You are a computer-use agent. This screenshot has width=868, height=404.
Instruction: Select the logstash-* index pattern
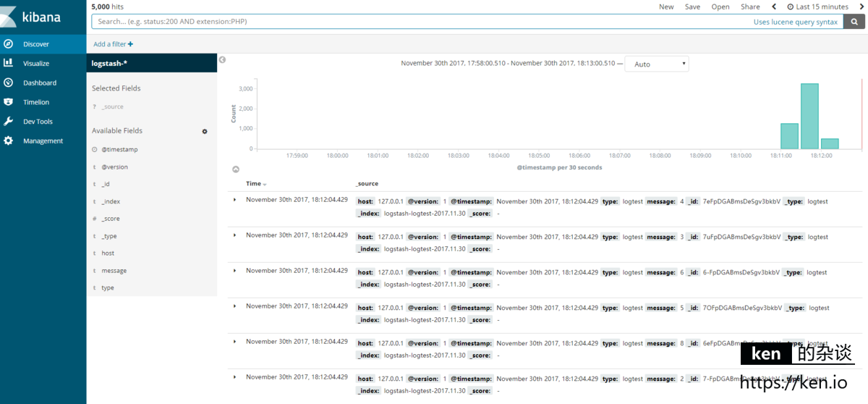pyautogui.click(x=151, y=64)
